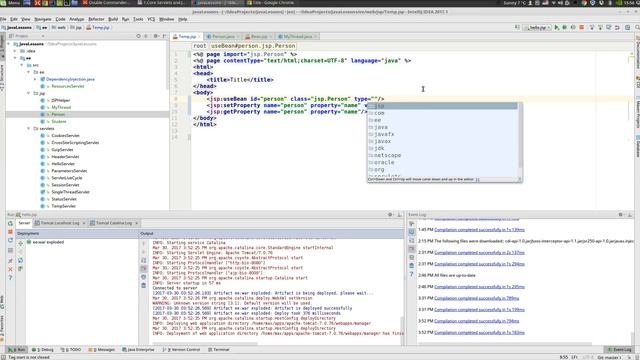Open the Terminal tool window button

(x=219, y=350)
